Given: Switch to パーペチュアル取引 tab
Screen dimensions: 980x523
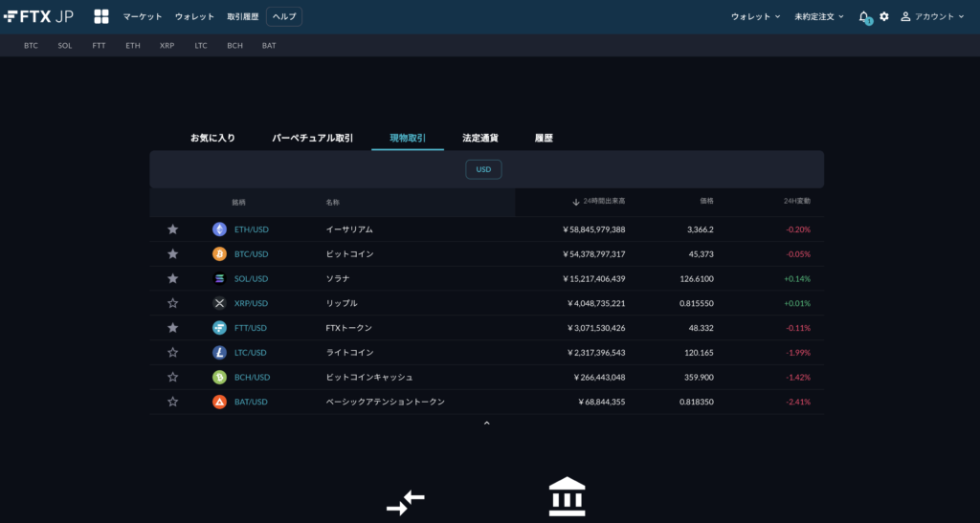Looking at the screenshot, I should click(313, 138).
